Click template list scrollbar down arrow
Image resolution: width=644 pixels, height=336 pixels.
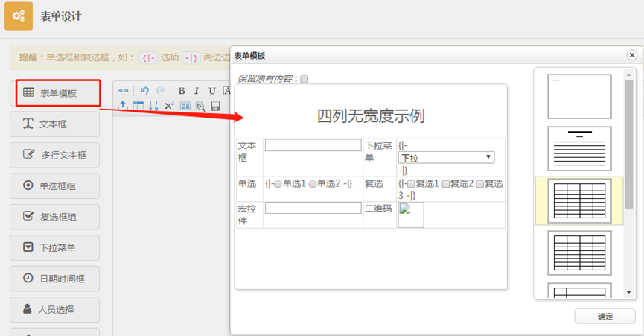pos(628,292)
